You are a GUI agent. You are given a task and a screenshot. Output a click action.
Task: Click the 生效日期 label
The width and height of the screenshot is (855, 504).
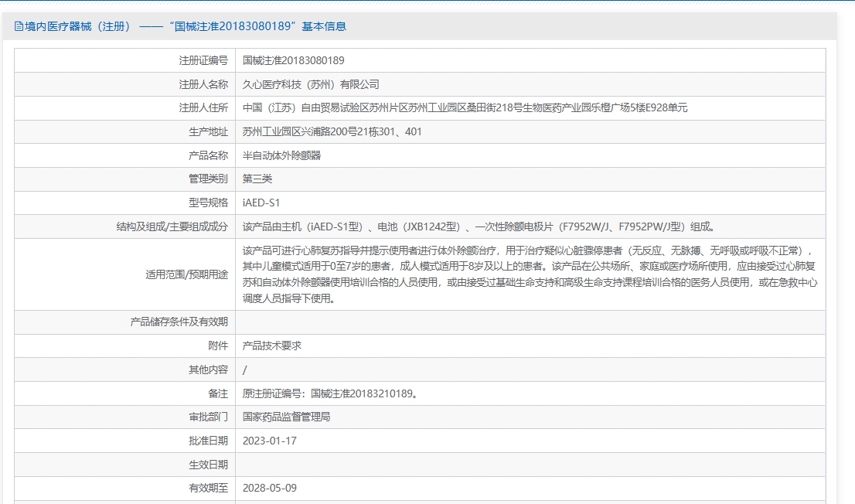pos(208,465)
